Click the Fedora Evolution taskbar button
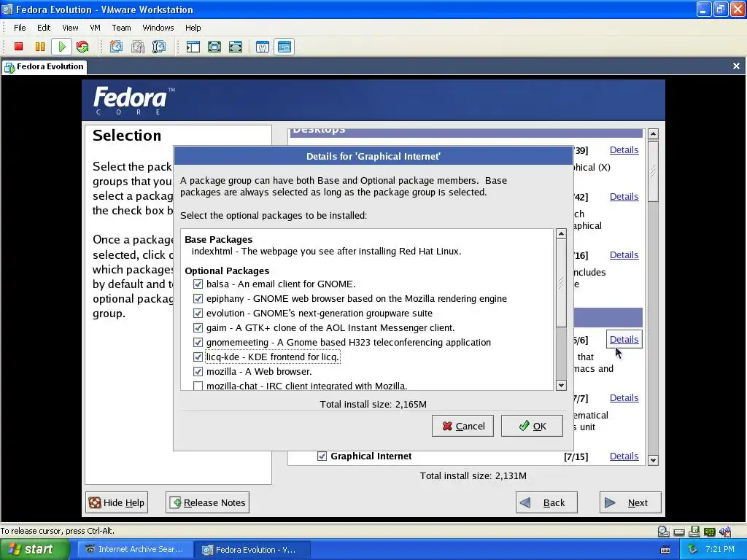The width and height of the screenshot is (747, 560). (252, 550)
